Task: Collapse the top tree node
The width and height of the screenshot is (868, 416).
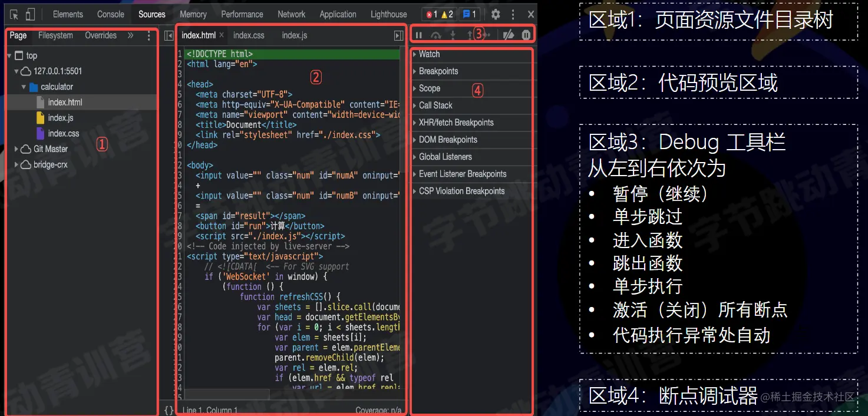Action: pos(9,56)
